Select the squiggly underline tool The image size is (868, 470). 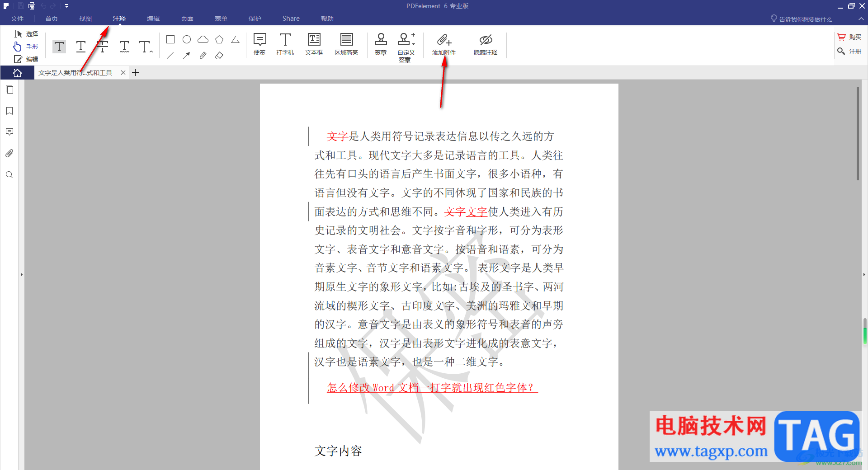coord(124,47)
